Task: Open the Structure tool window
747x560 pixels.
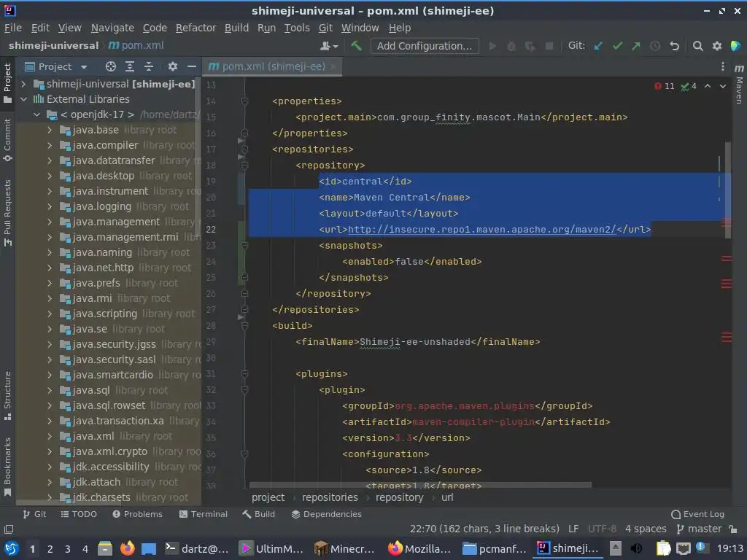Action: [x=7, y=395]
